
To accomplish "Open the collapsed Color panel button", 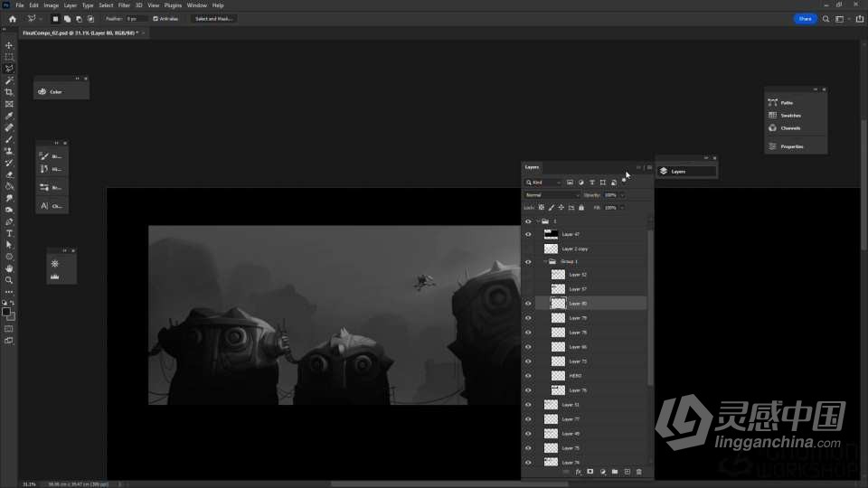I will pos(61,92).
